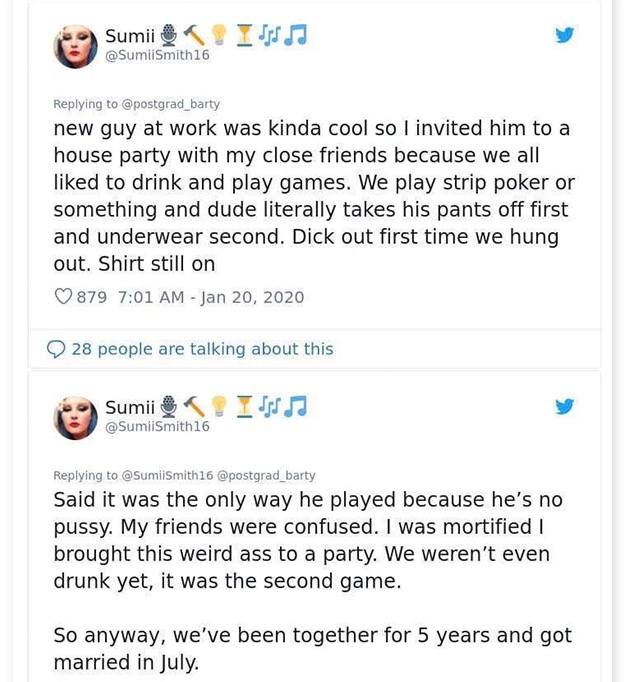Click the Twitter bird logo on the second tweet
Screen dimensions: 630x682
click(565, 407)
